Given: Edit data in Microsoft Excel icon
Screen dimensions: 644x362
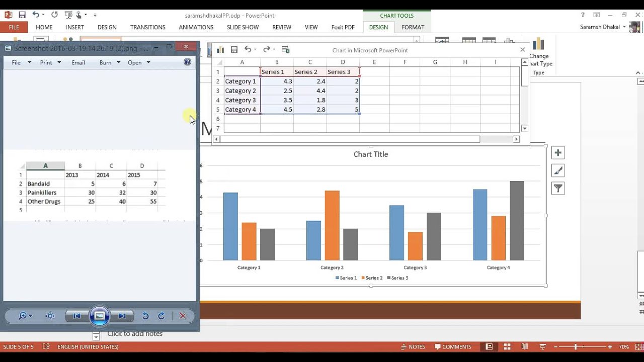Looking at the screenshot, I should tap(286, 49).
